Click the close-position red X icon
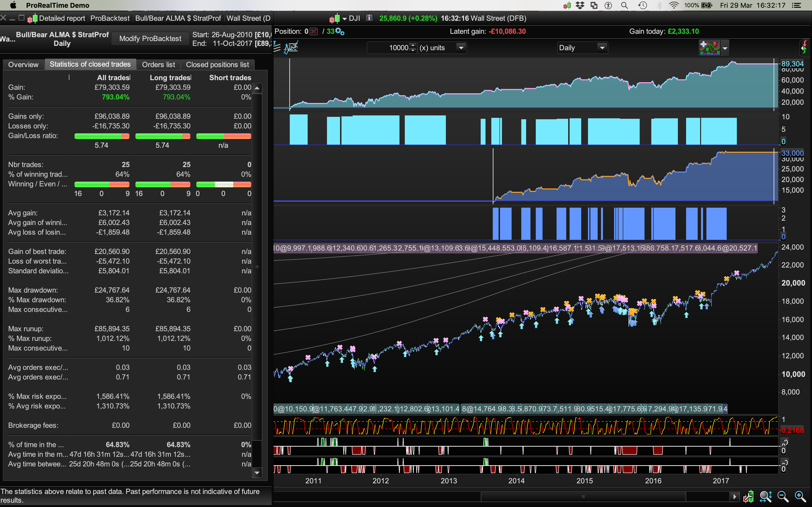 tap(314, 32)
